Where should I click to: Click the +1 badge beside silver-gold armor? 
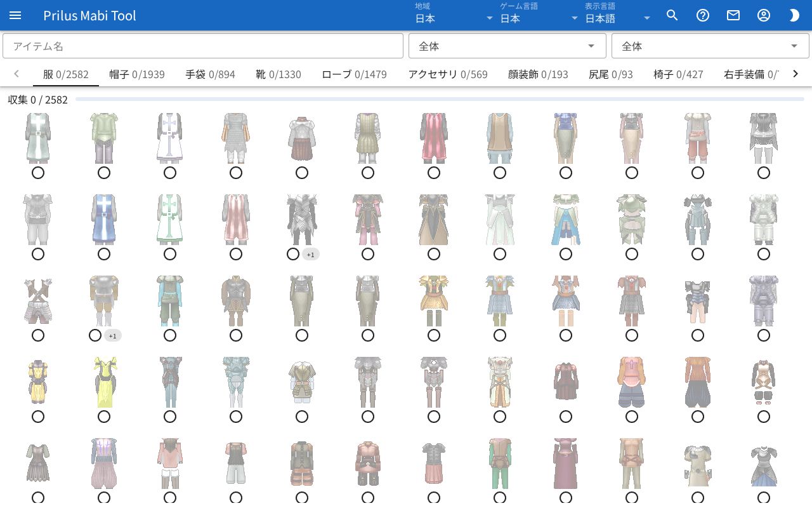(112, 335)
